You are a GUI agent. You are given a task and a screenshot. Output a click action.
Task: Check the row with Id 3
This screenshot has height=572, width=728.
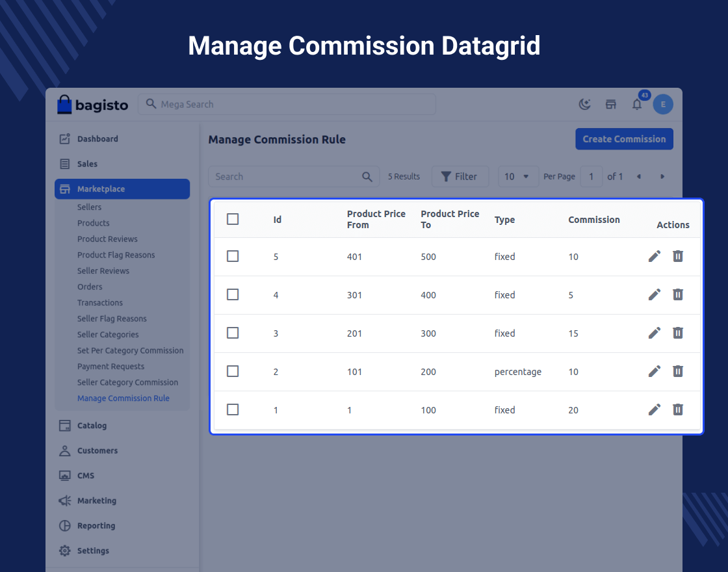[x=233, y=333]
